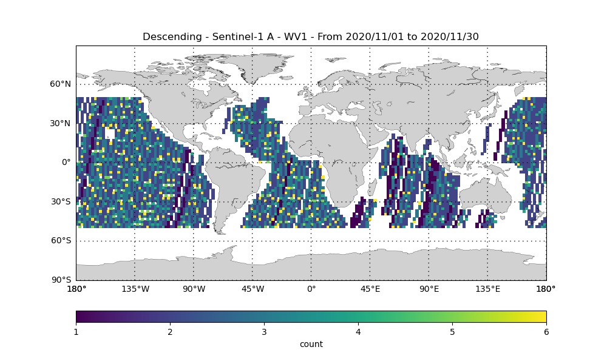Viewport: 607px width, 364px height.
Task: Click the colorbar tick label 3
Action: [264, 332]
